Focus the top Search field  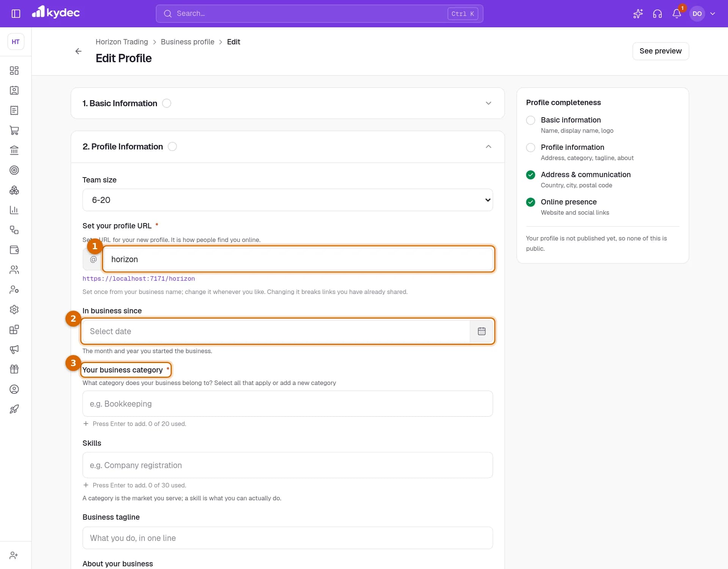tap(319, 14)
